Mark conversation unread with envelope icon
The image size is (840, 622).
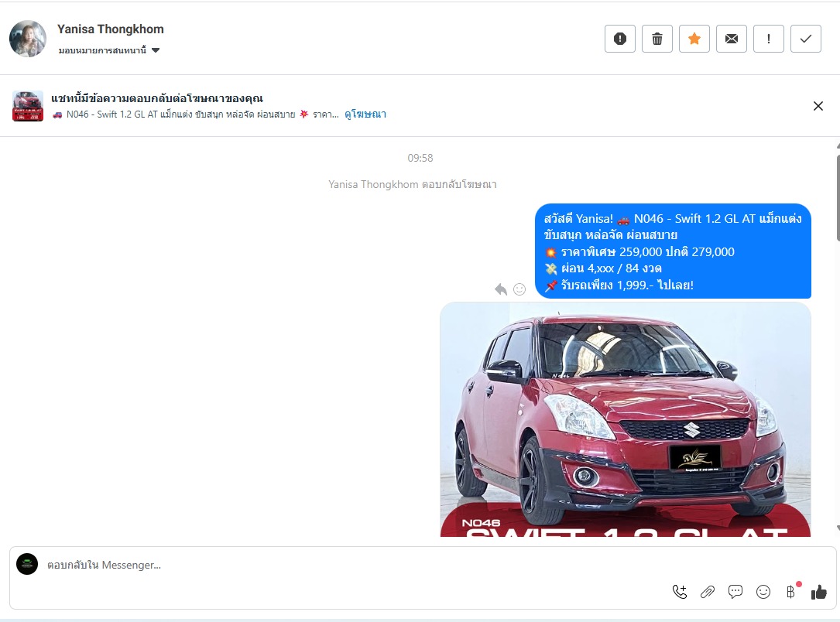pyautogui.click(x=732, y=39)
